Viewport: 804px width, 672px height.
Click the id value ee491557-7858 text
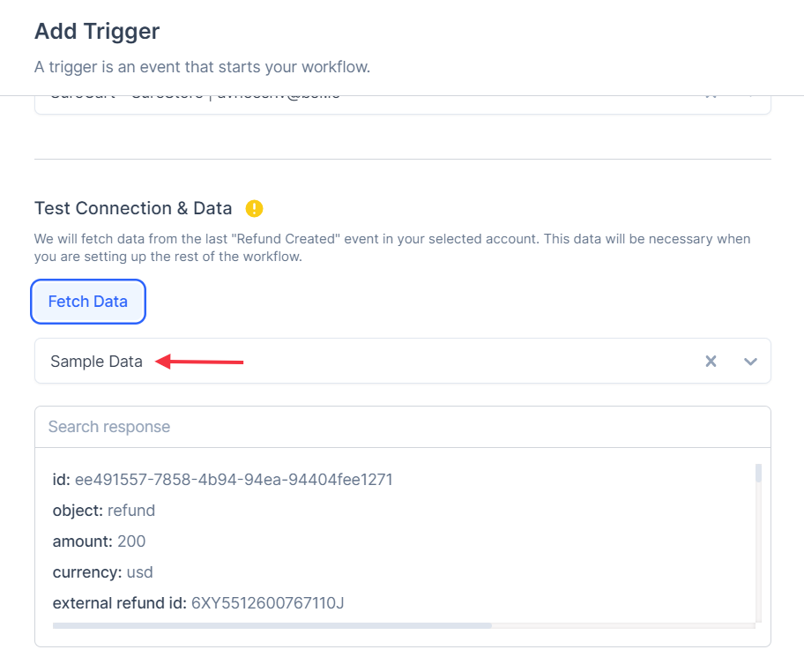[234, 480]
